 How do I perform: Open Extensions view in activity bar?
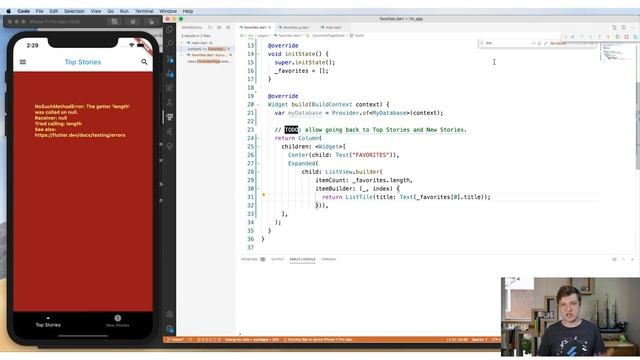[169, 88]
